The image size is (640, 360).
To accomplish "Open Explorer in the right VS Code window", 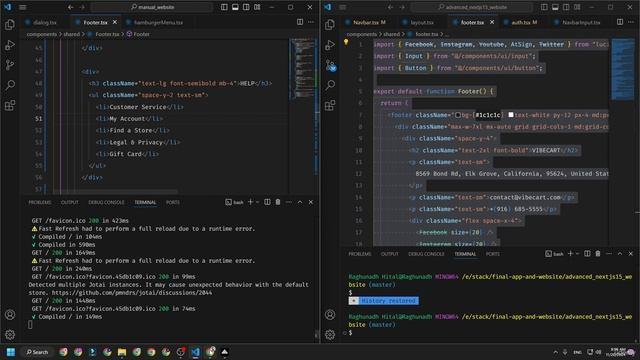I will coord(330,24).
